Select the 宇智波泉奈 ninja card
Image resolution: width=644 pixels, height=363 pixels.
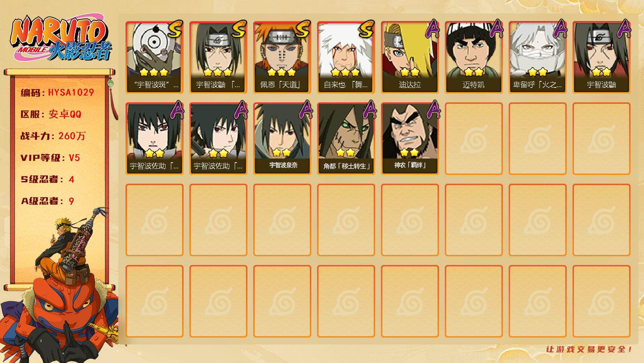[282, 139]
